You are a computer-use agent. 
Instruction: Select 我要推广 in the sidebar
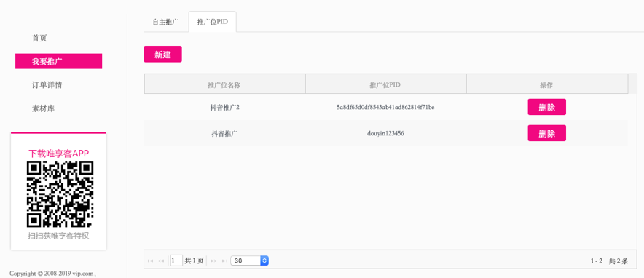coord(59,61)
